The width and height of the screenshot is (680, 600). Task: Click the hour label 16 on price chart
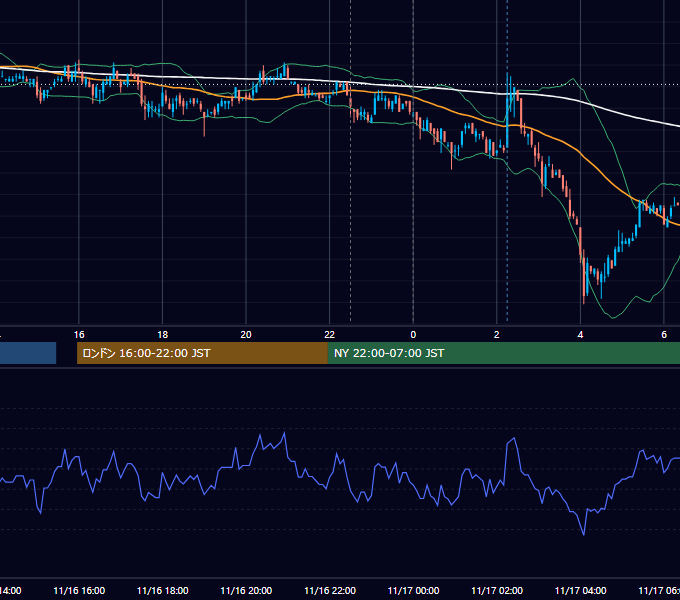pyautogui.click(x=79, y=335)
